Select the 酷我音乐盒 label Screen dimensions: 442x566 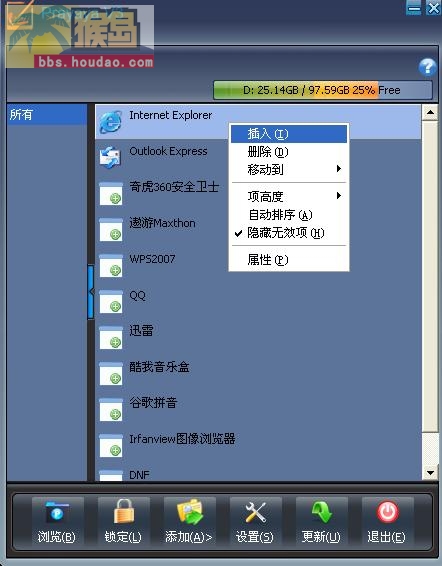(x=159, y=367)
